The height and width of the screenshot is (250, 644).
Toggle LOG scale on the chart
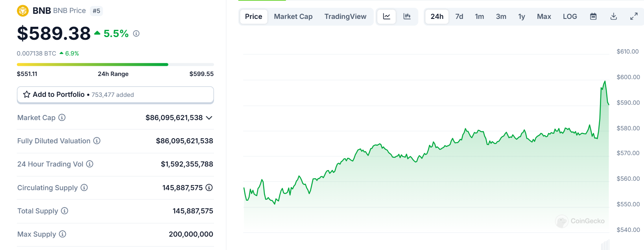[x=570, y=17]
